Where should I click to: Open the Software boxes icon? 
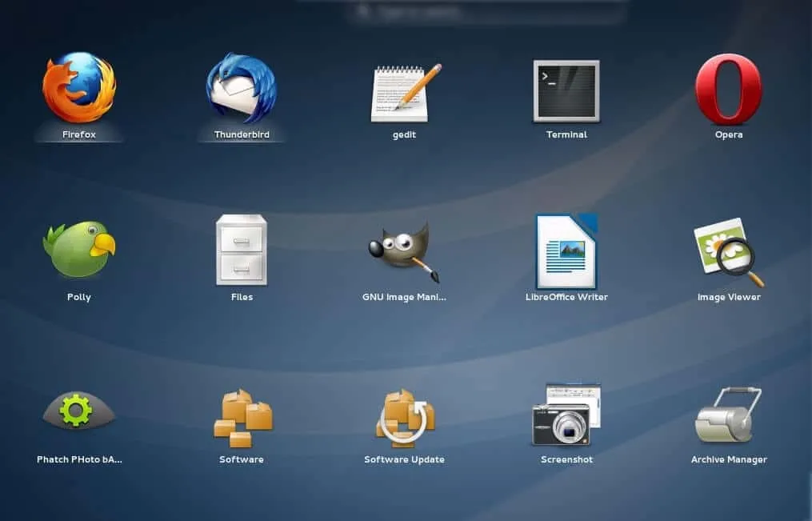[242, 416]
